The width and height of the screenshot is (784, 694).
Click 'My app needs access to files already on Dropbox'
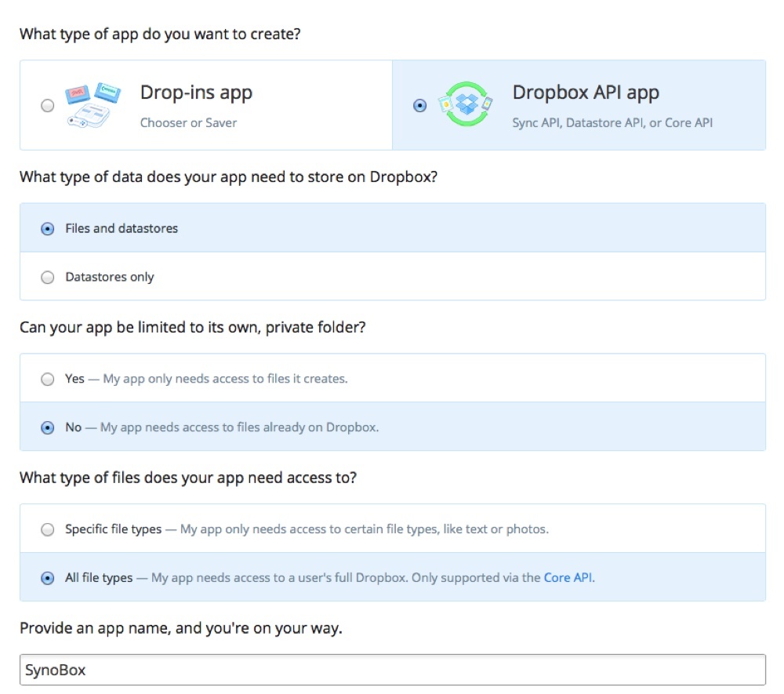pyautogui.click(x=239, y=427)
